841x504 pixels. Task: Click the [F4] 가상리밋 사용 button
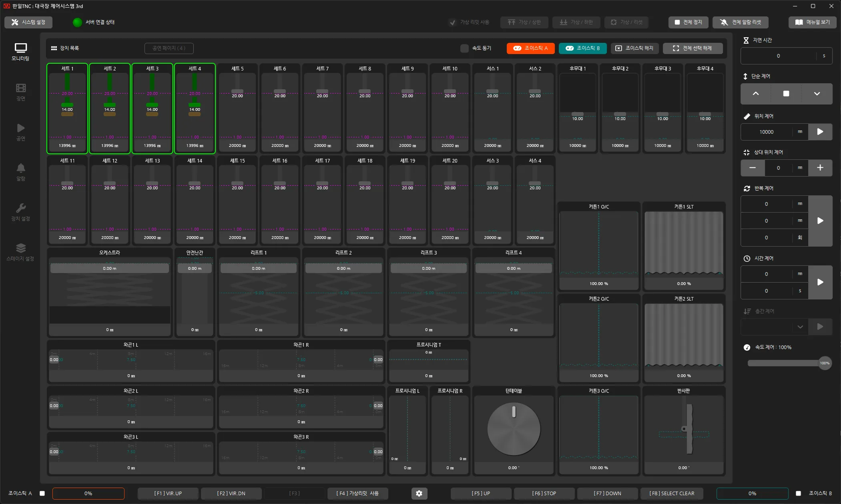[357, 494]
